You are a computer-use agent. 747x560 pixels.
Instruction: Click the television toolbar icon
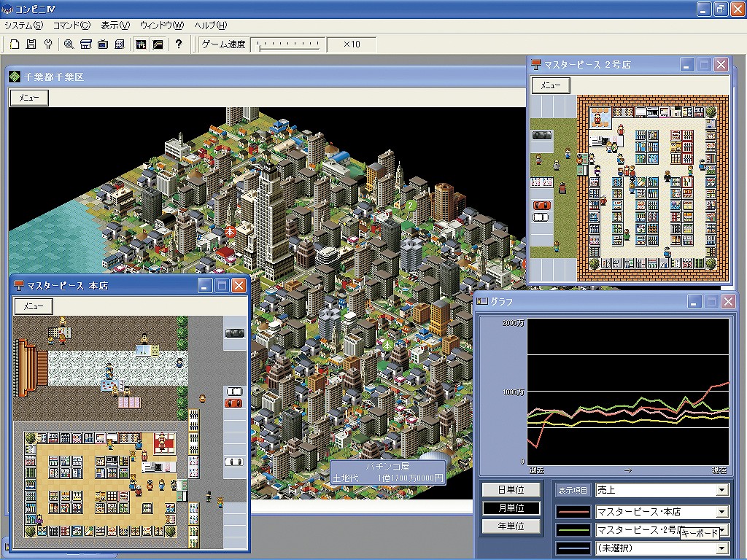pos(103,44)
